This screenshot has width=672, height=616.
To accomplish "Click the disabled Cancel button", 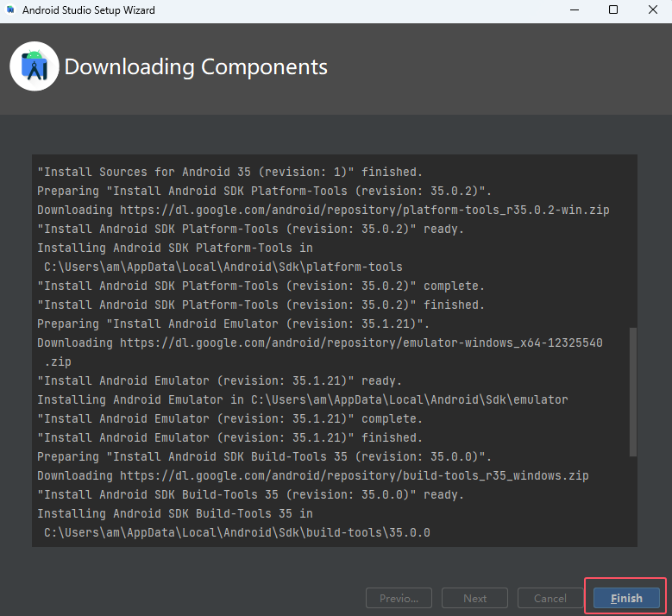I will [x=550, y=598].
